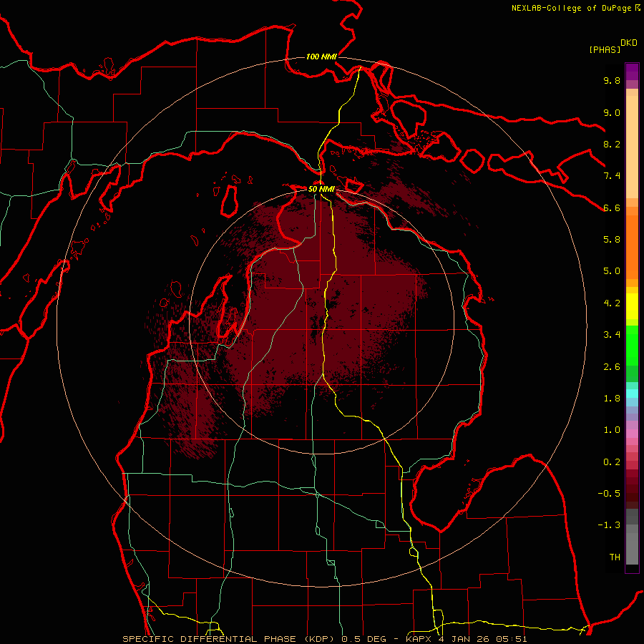Click the 50 NMI range ring label
The image size is (644, 644).
click(321, 189)
